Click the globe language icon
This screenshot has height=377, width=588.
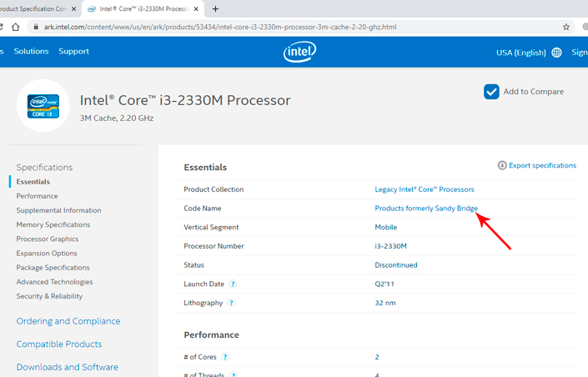[556, 53]
